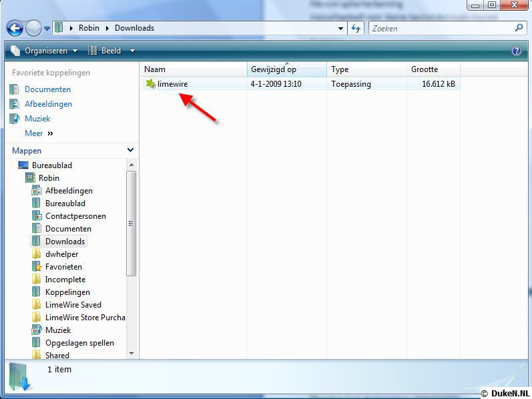Select Documenten in folder tree

tap(68, 229)
